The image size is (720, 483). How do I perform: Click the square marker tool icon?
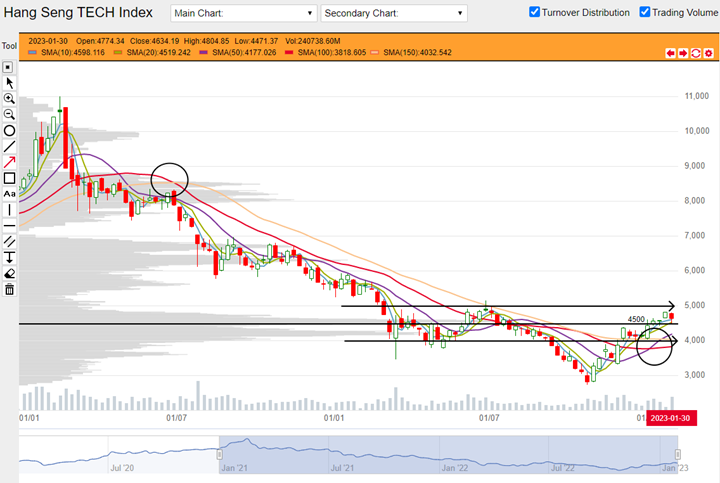(x=8, y=67)
